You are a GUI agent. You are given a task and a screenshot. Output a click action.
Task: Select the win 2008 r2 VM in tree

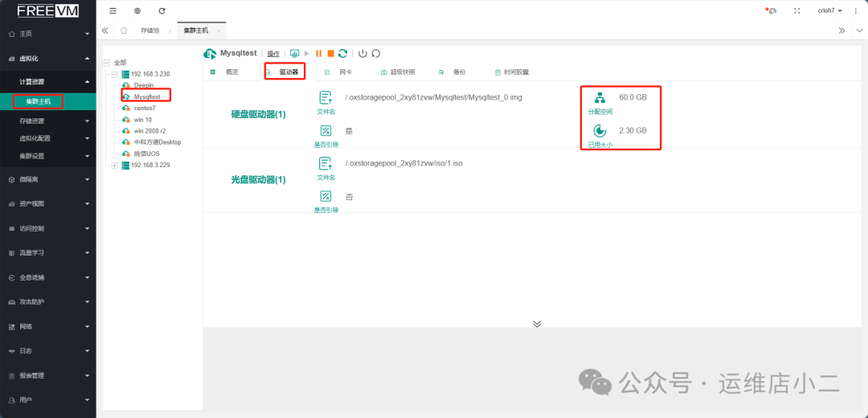[150, 131]
